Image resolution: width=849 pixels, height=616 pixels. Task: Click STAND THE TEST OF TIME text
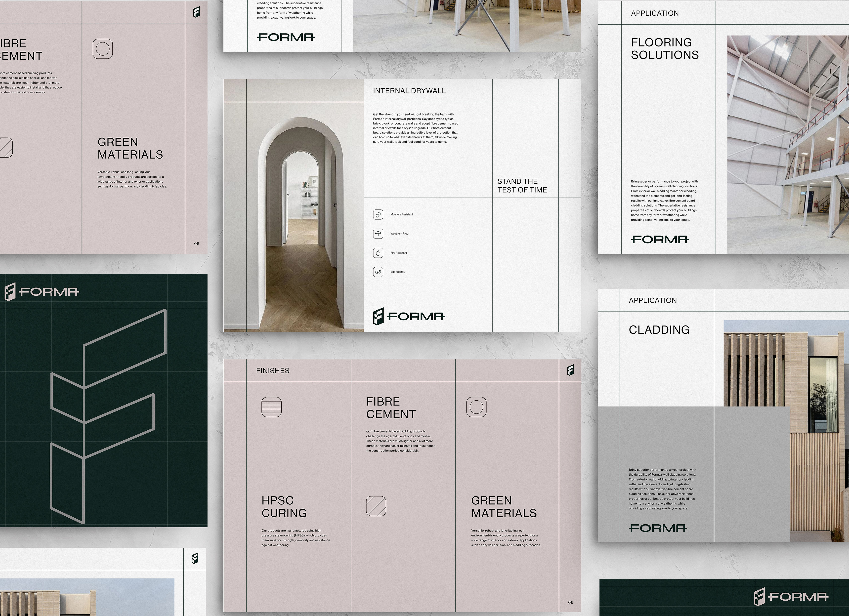(522, 186)
